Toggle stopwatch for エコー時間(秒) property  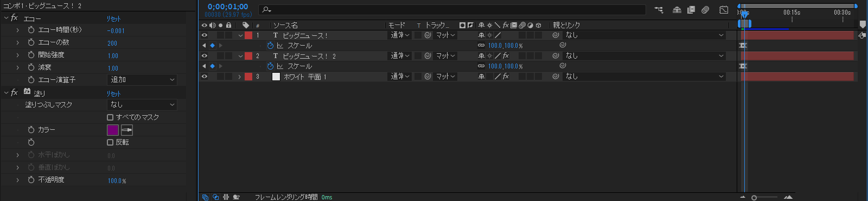click(x=31, y=30)
